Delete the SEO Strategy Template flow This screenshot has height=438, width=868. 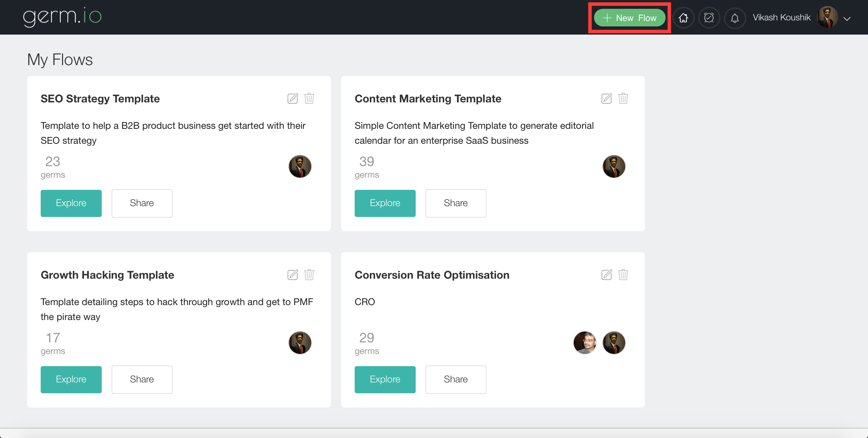[x=309, y=98]
